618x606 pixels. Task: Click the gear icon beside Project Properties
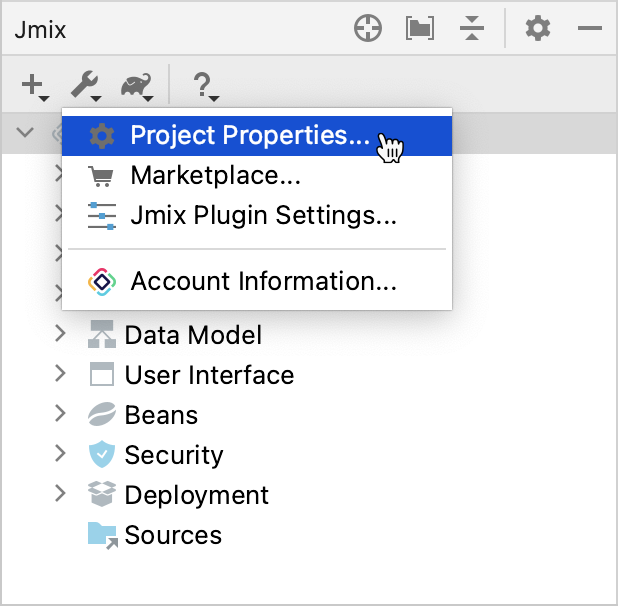point(102,136)
